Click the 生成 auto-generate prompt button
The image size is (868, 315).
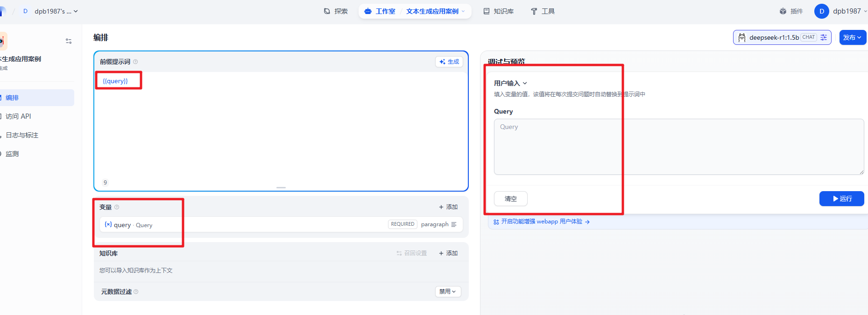[449, 62]
